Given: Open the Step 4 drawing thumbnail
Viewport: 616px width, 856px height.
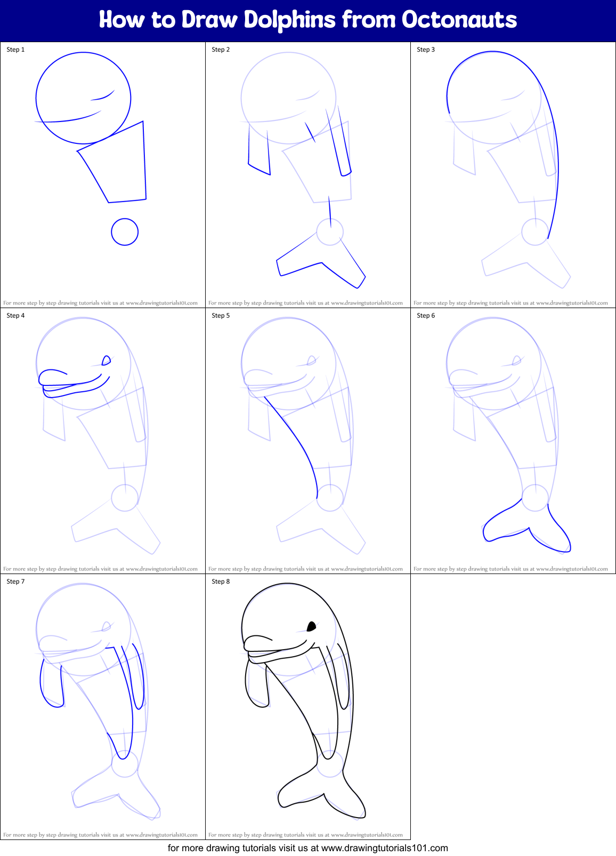Looking at the screenshot, I should click(103, 441).
